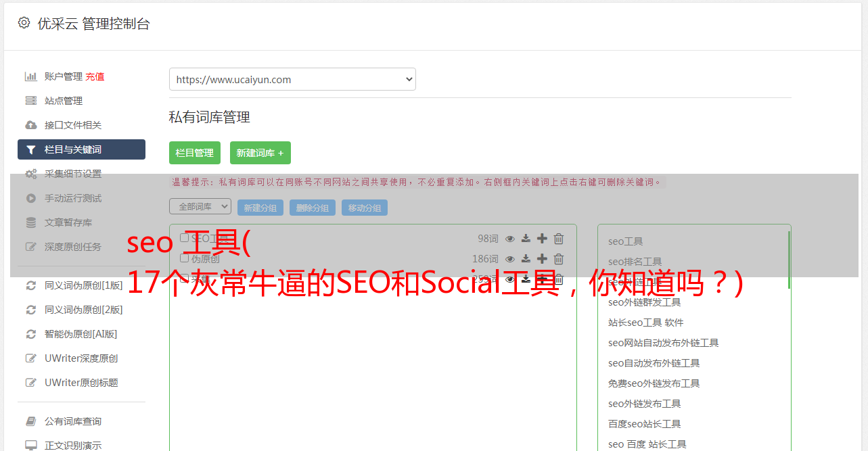Open the https://www.ucaiyun.com site dropdown
868x451 pixels.
coord(292,79)
